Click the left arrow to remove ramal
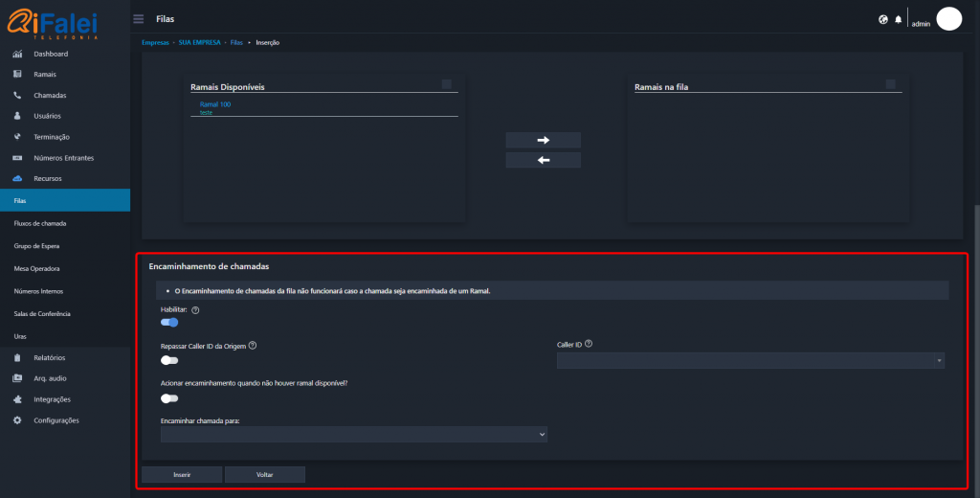Screen dimensions: 980x498 click(543, 160)
